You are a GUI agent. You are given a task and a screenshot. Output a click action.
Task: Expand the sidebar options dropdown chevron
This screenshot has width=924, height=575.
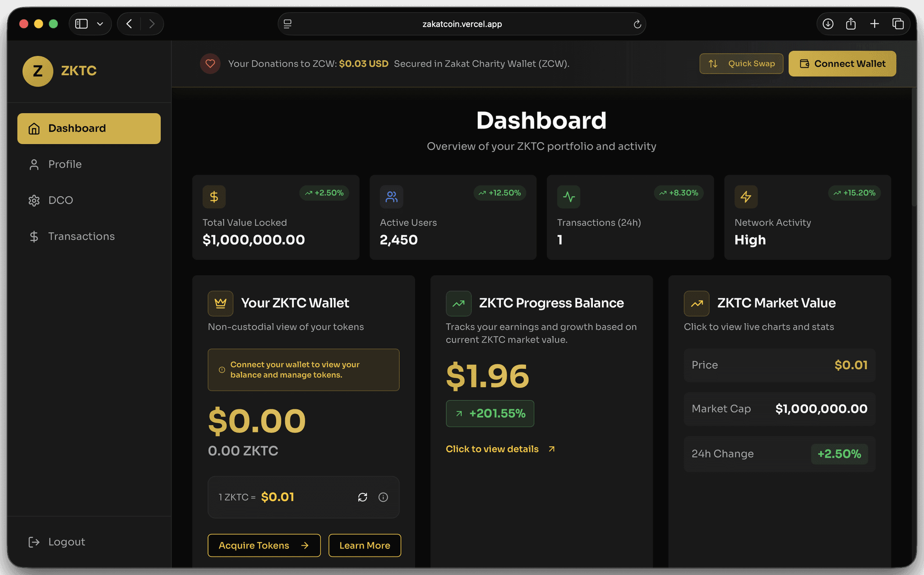point(100,24)
